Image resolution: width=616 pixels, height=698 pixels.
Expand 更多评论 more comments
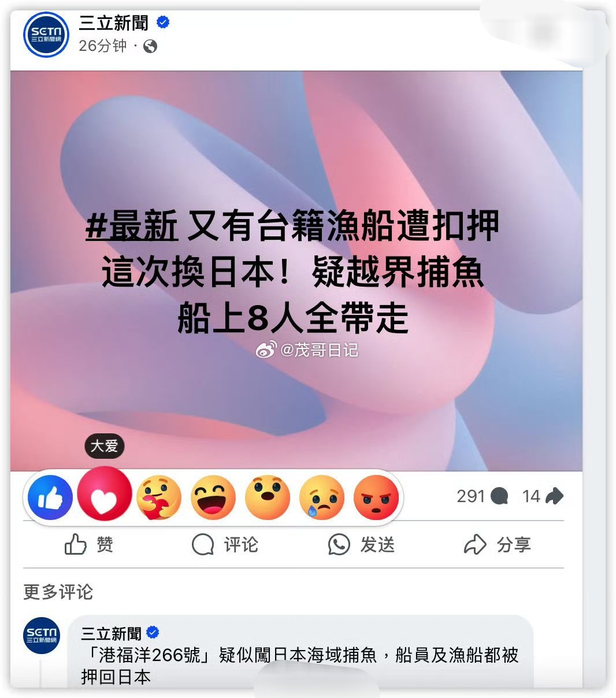58,592
